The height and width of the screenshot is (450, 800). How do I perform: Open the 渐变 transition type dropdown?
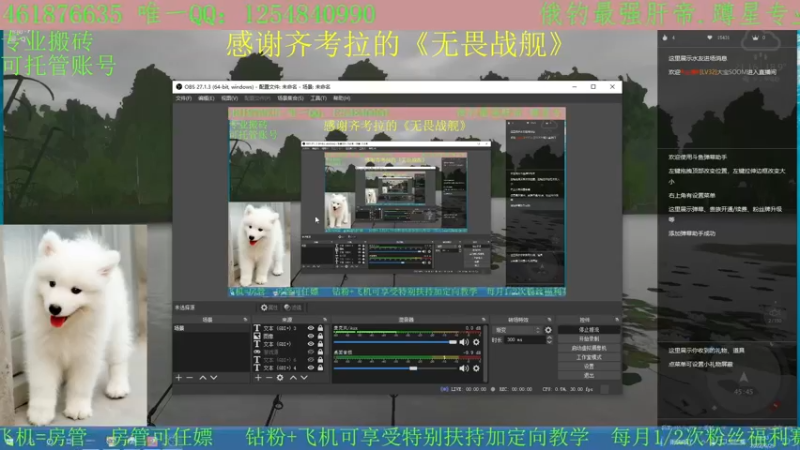coord(517,330)
